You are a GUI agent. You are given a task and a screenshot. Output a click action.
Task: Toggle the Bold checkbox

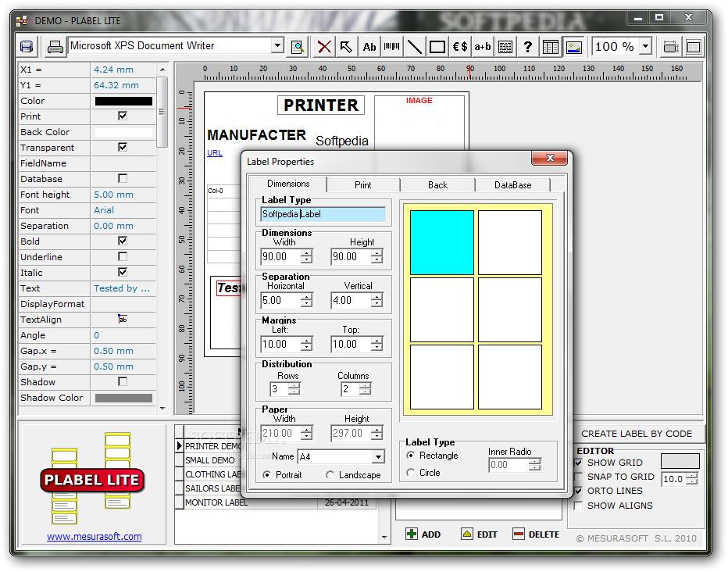(x=123, y=241)
